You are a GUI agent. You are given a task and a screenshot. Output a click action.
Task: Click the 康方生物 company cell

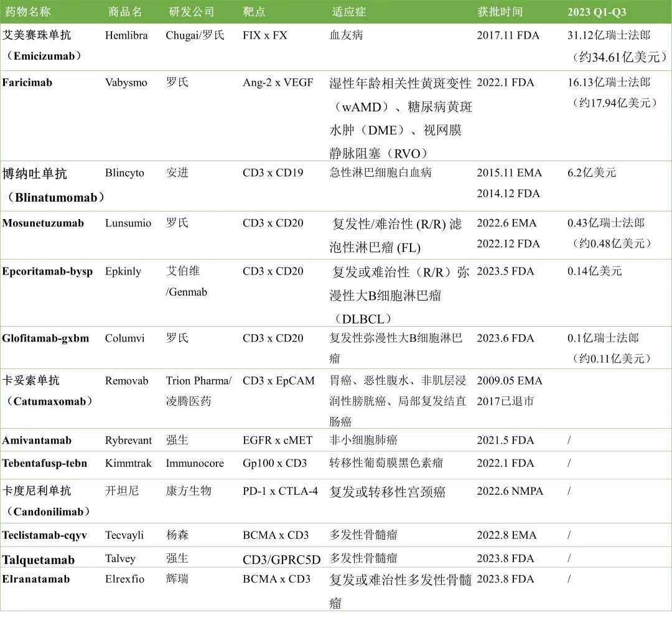point(189,490)
